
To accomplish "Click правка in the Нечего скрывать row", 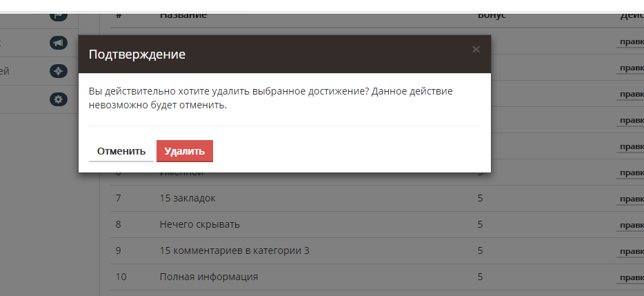I will pos(632,225).
